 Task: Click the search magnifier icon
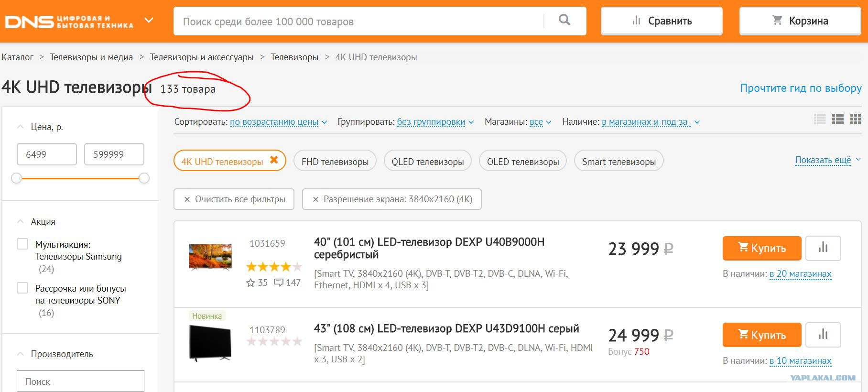click(x=564, y=20)
